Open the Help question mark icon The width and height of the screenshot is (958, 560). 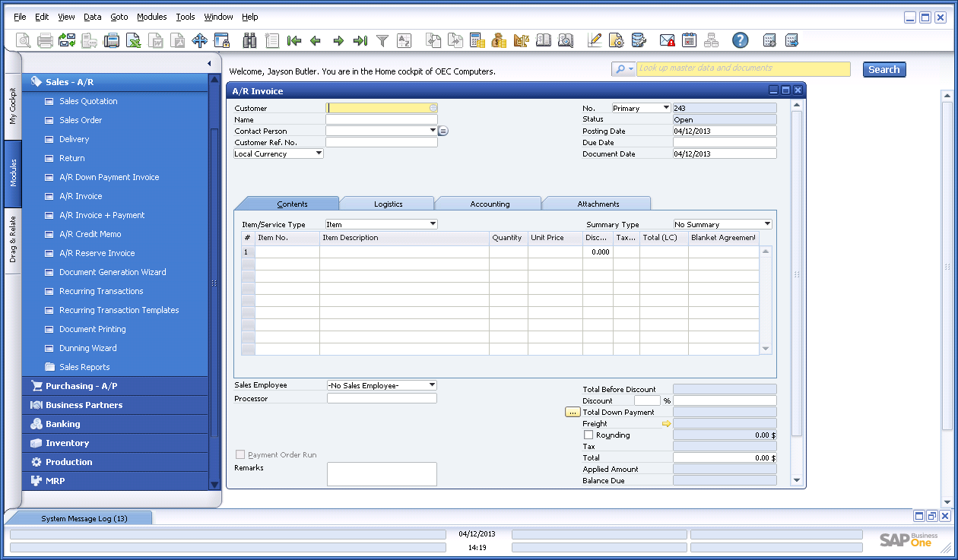pos(740,40)
